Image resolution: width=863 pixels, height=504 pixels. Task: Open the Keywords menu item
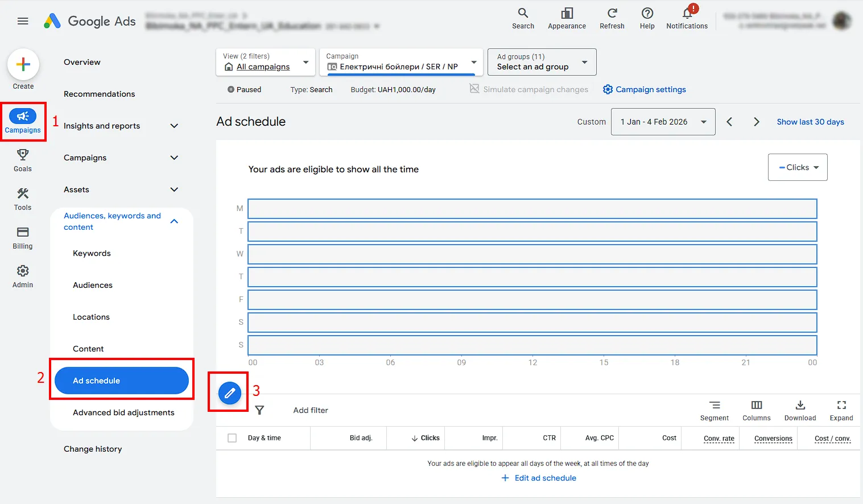click(x=92, y=253)
